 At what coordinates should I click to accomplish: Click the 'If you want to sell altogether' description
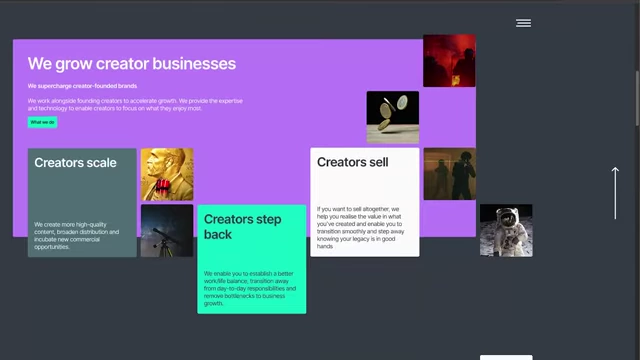pyautogui.click(x=360, y=227)
